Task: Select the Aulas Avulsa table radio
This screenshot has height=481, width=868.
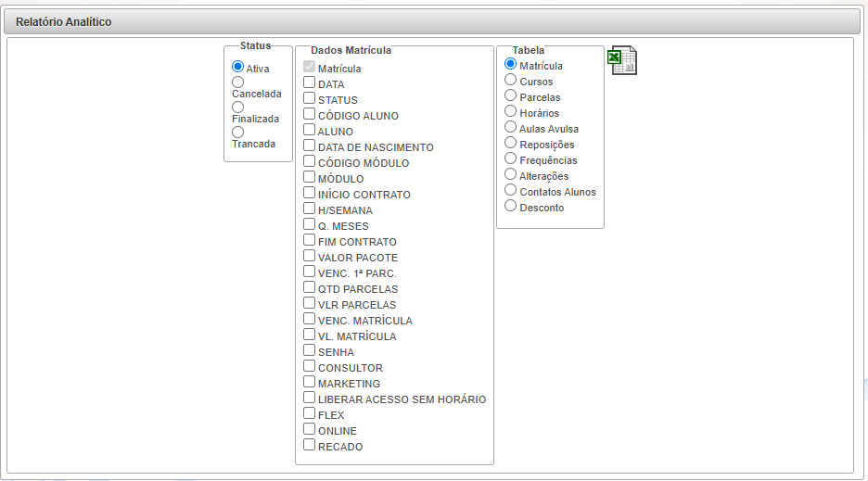Action: coord(510,128)
